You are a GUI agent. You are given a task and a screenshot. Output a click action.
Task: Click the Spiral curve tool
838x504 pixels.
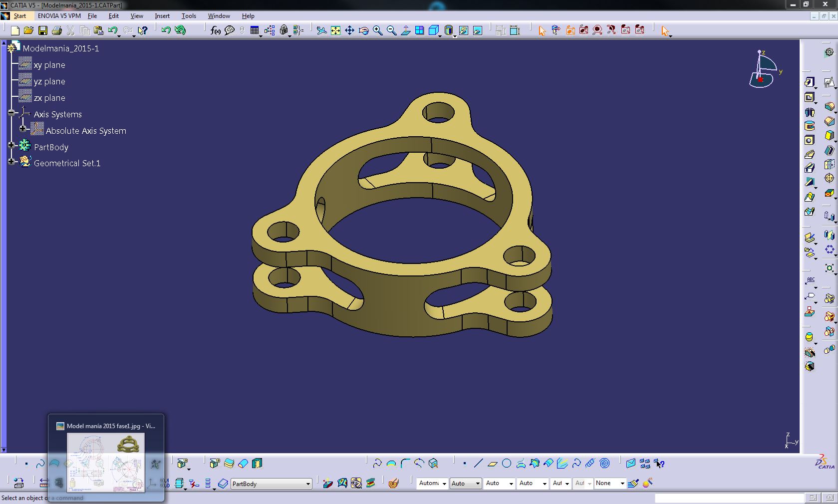(x=604, y=464)
